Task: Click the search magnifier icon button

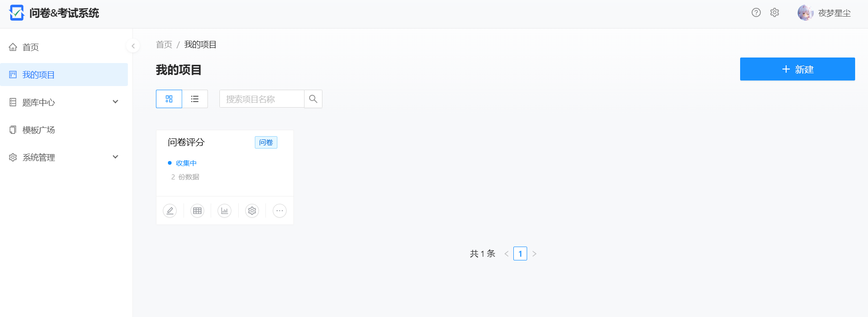Action: [313, 99]
